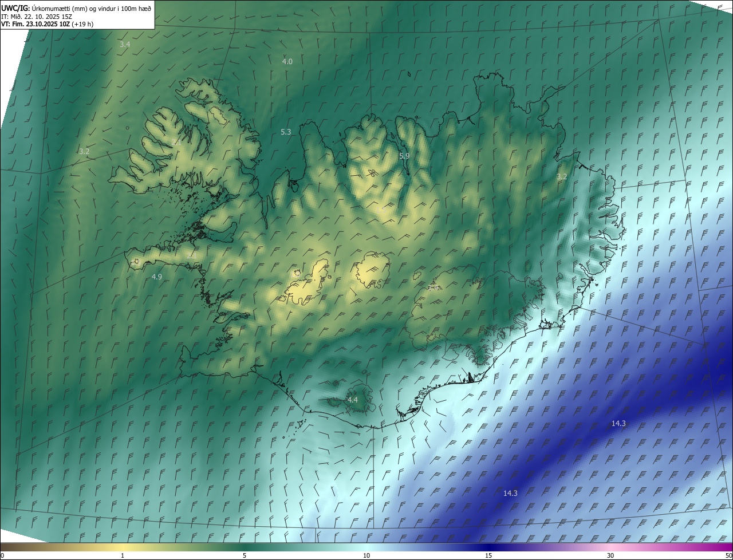The image size is (733, 560).
Task: Select the 4.9 value label near Snæfellsnes
Action: coord(157,277)
